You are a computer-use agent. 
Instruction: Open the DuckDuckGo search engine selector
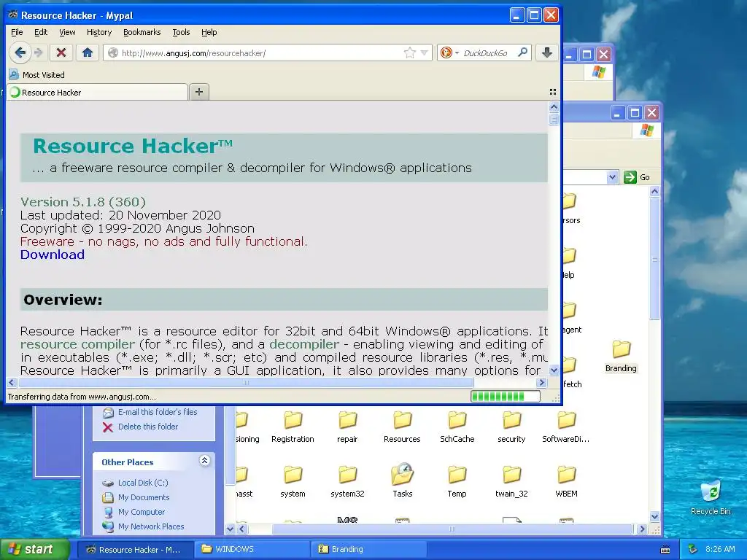click(x=449, y=52)
